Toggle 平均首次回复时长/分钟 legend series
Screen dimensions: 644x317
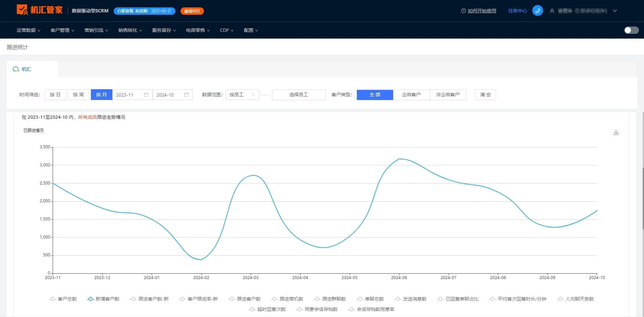point(517,299)
